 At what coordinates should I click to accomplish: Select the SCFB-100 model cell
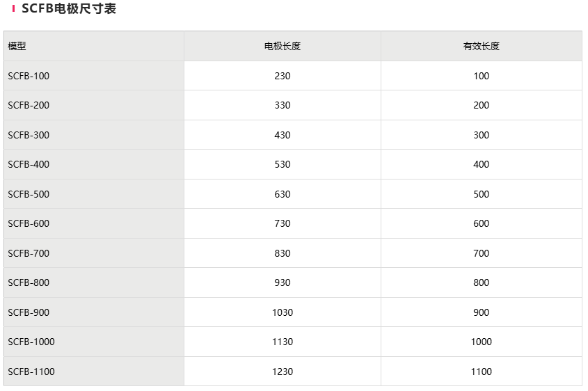(29, 76)
